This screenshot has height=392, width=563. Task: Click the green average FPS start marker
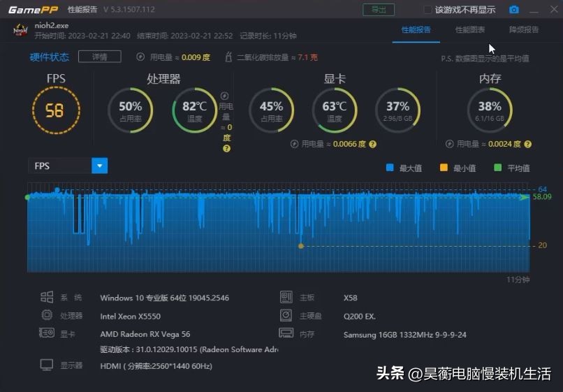click(28, 197)
